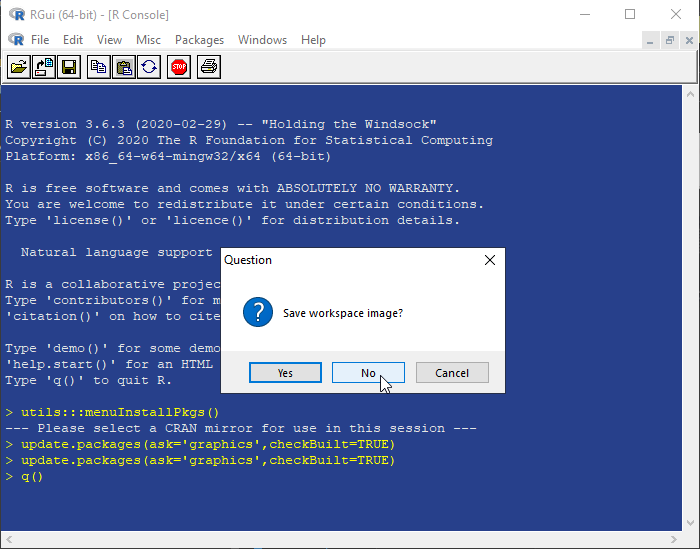Open the Edit menu
Image resolution: width=700 pixels, height=549 pixels.
pyautogui.click(x=73, y=40)
